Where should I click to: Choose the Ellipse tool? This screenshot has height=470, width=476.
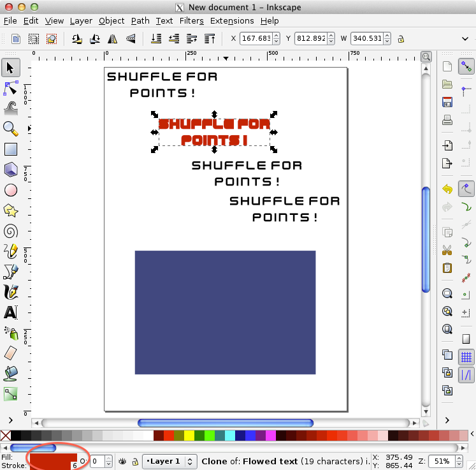tap(10, 190)
